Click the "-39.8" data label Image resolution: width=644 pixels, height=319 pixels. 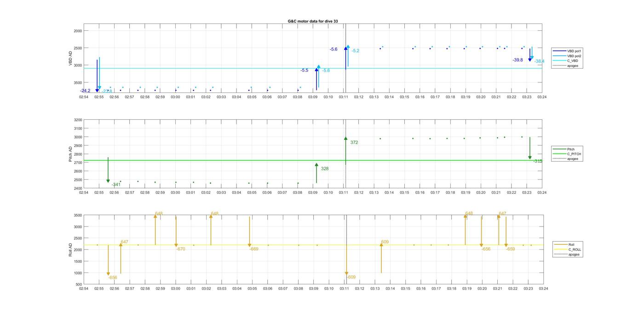click(518, 60)
